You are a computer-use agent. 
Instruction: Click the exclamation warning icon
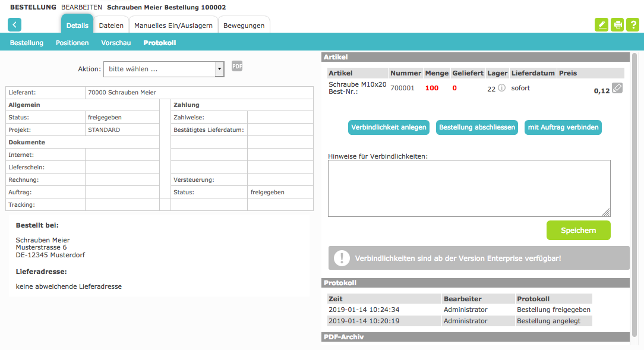click(342, 258)
